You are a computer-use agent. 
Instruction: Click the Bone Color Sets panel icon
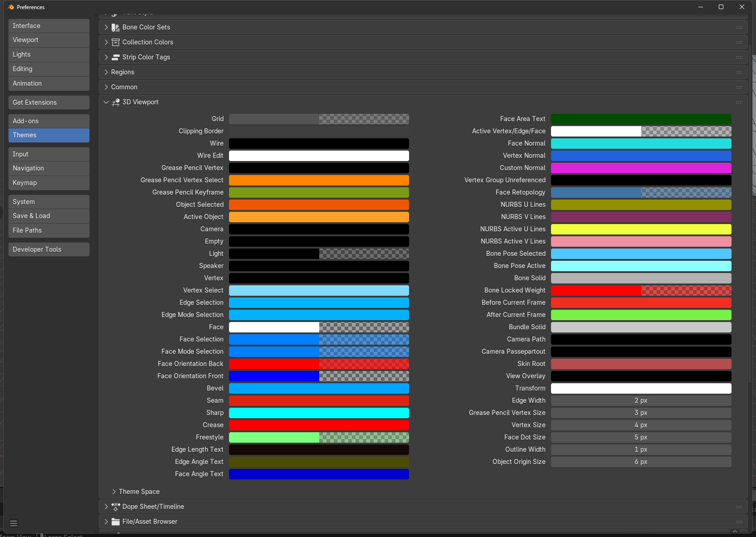click(116, 27)
